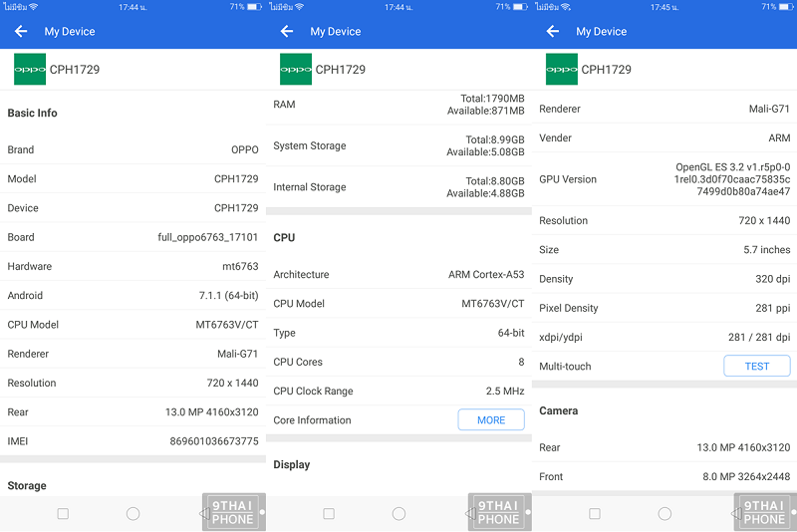
Task: Select the Internal Storage Total:8.80GB row
Action: [x=398, y=187]
